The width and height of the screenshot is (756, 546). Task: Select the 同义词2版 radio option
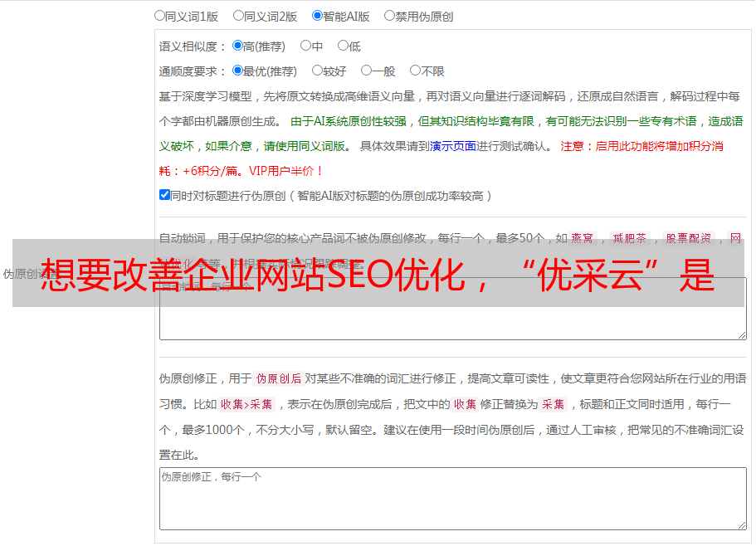pyautogui.click(x=238, y=16)
